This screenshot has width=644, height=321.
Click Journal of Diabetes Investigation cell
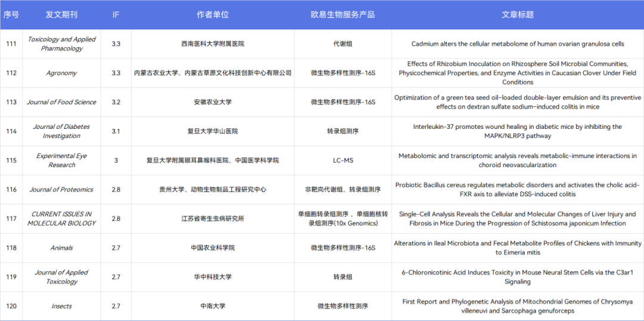[x=61, y=131]
